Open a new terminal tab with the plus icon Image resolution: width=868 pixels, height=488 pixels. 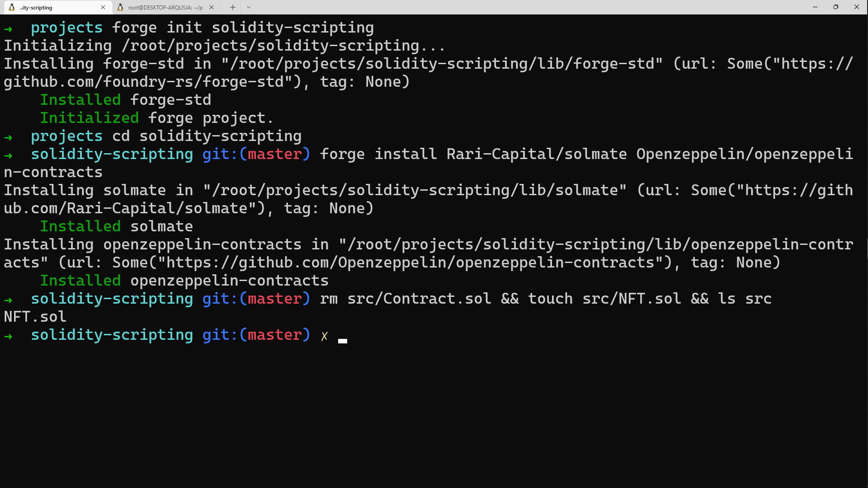tap(232, 7)
